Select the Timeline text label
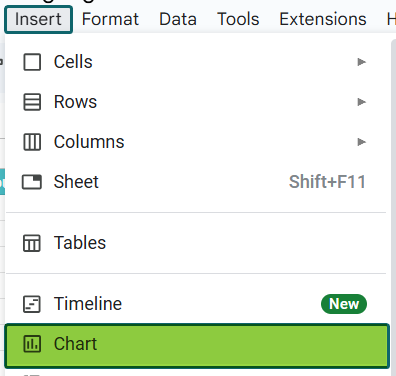The width and height of the screenshot is (396, 376). click(88, 304)
